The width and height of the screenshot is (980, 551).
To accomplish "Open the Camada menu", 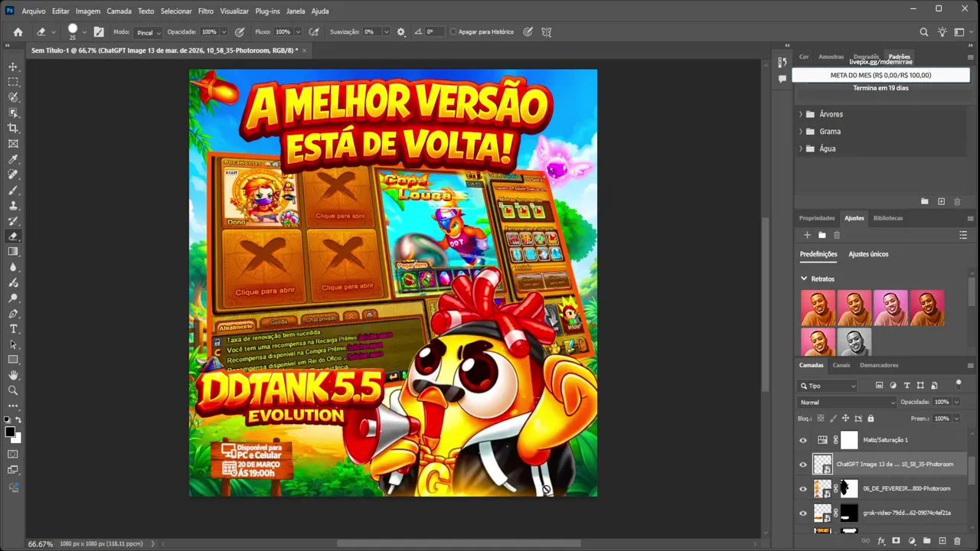I will 119,11.
